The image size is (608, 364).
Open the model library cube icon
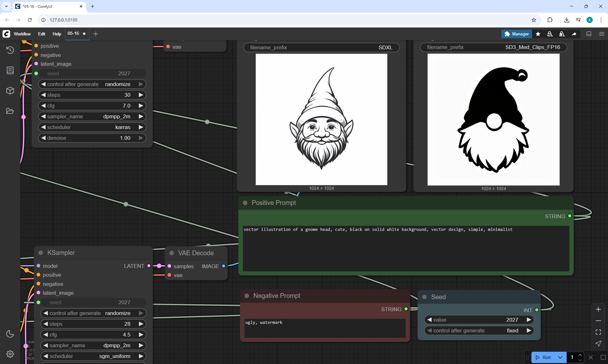(10, 91)
